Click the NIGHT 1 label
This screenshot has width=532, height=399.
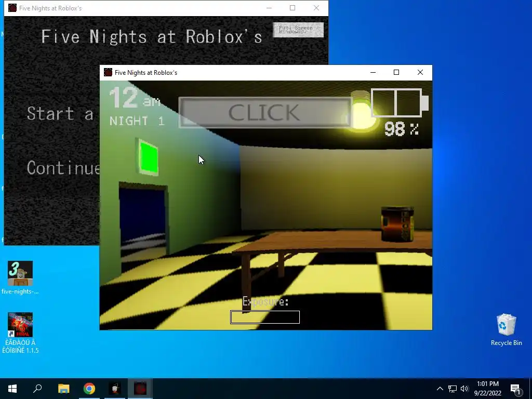(137, 121)
